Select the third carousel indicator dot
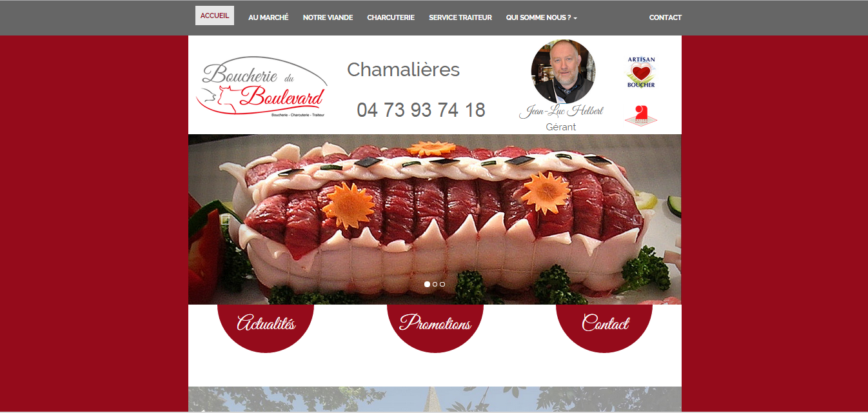 coord(442,284)
